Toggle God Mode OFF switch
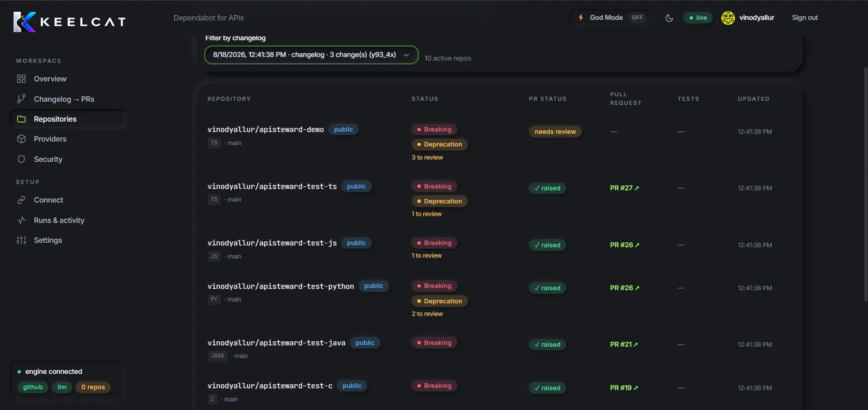The height and width of the screenshot is (410, 868). click(x=637, y=18)
